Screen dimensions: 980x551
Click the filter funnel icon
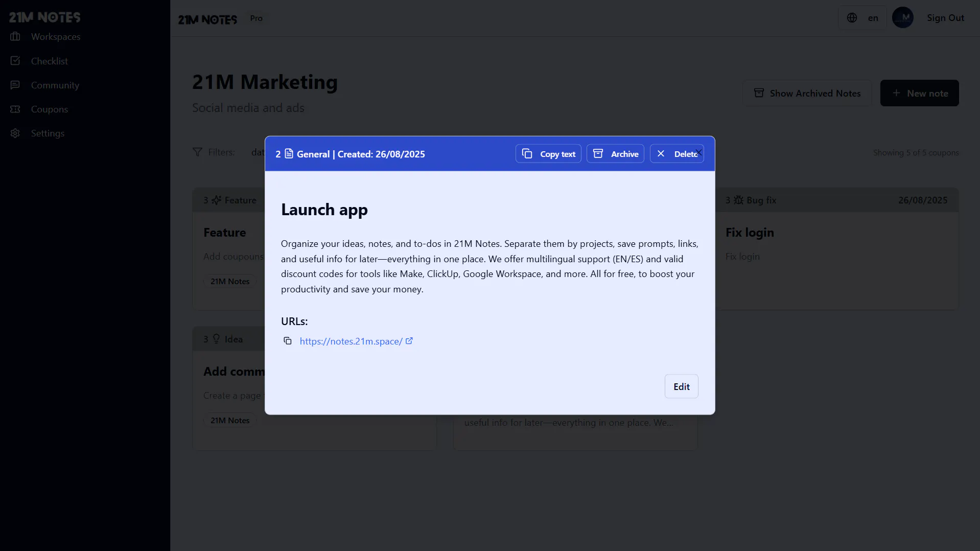(197, 152)
